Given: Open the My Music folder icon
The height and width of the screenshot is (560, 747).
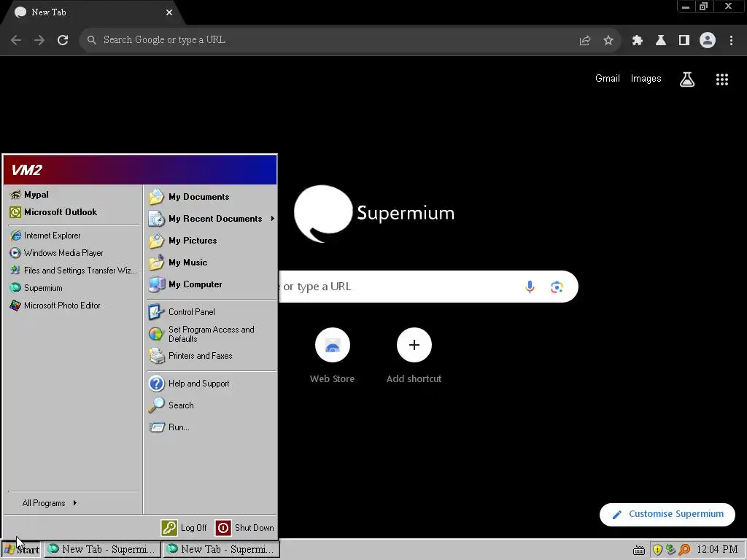Looking at the screenshot, I should (x=156, y=262).
